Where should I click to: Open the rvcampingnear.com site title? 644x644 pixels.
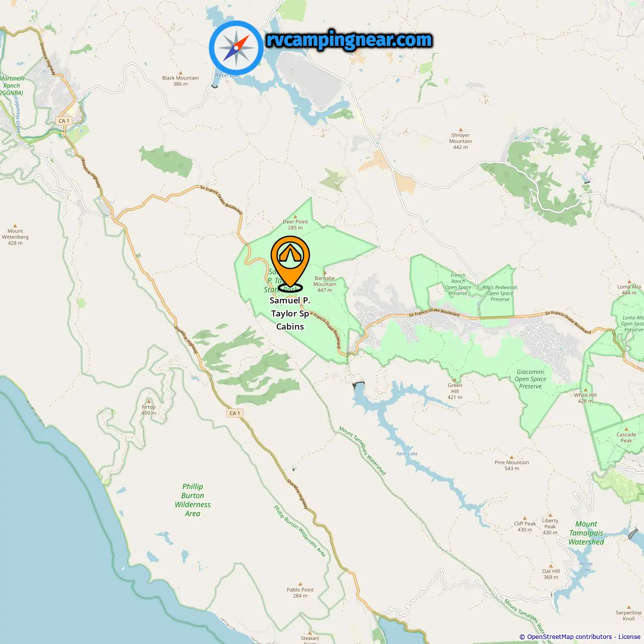349,40
